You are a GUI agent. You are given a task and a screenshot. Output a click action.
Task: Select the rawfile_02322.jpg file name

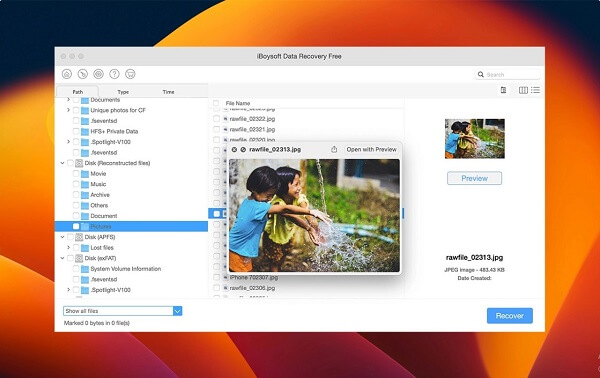tap(252, 119)
